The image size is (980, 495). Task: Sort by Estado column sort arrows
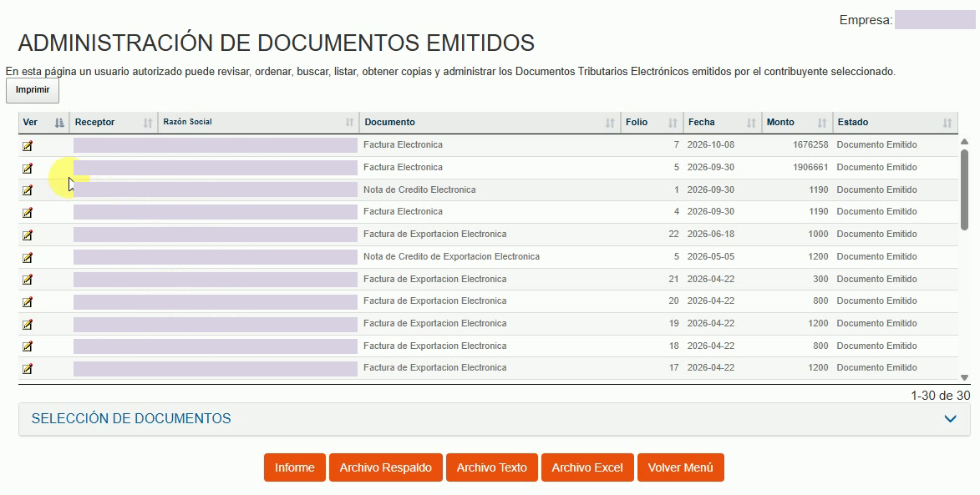point(947,123)
